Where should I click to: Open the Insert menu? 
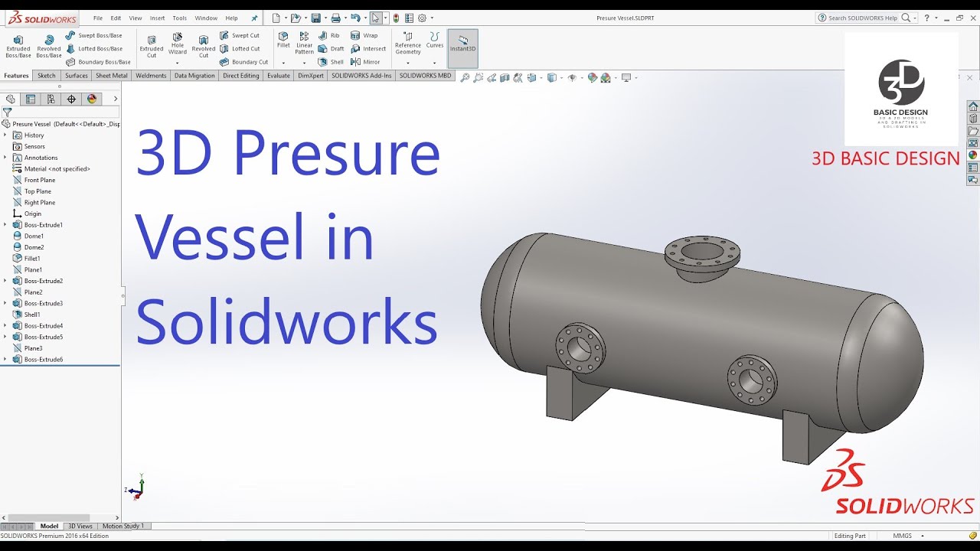(157, 18)
